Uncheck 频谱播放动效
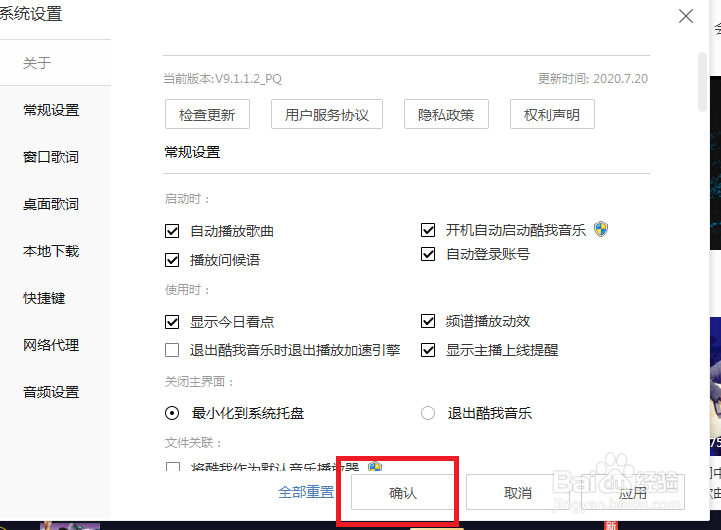 pyautogui.click(x=428, y=321)
